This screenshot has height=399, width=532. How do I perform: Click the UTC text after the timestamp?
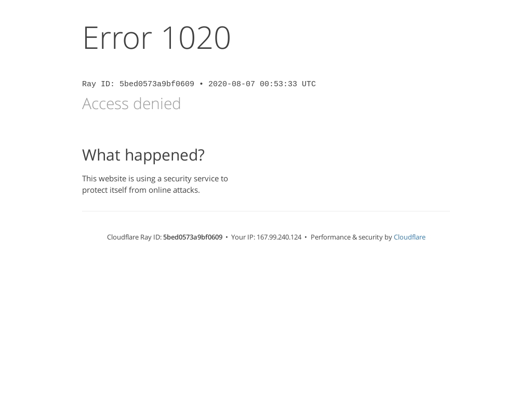pos(309,84)
